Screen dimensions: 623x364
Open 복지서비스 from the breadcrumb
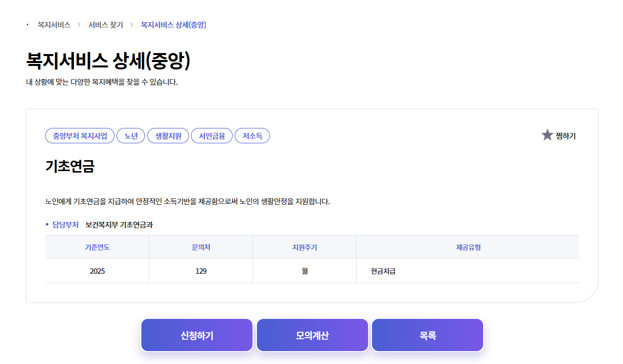(x=52, y=24)
